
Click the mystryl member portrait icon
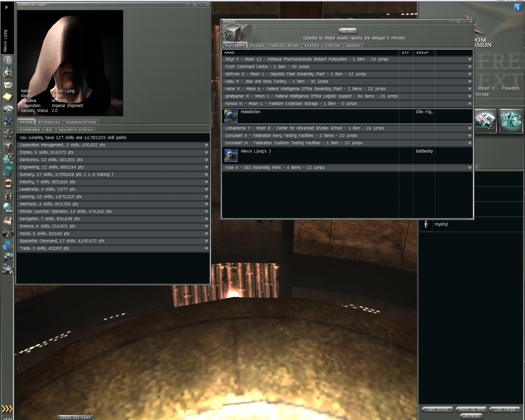point(426,224)
